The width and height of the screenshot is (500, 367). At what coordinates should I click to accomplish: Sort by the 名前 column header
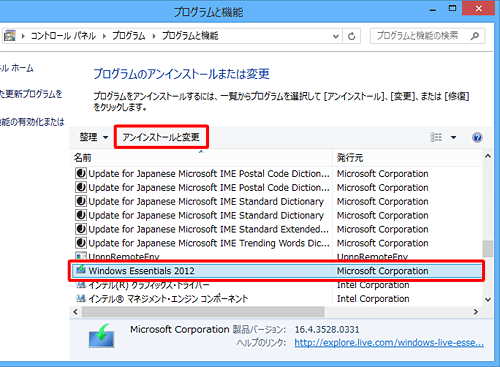201,158
